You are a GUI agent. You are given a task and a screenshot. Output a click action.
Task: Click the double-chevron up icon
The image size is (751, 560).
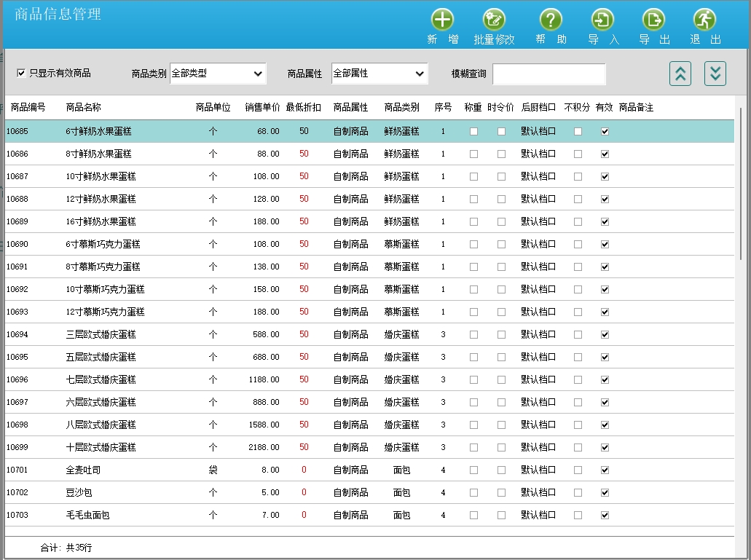point(680,74)
